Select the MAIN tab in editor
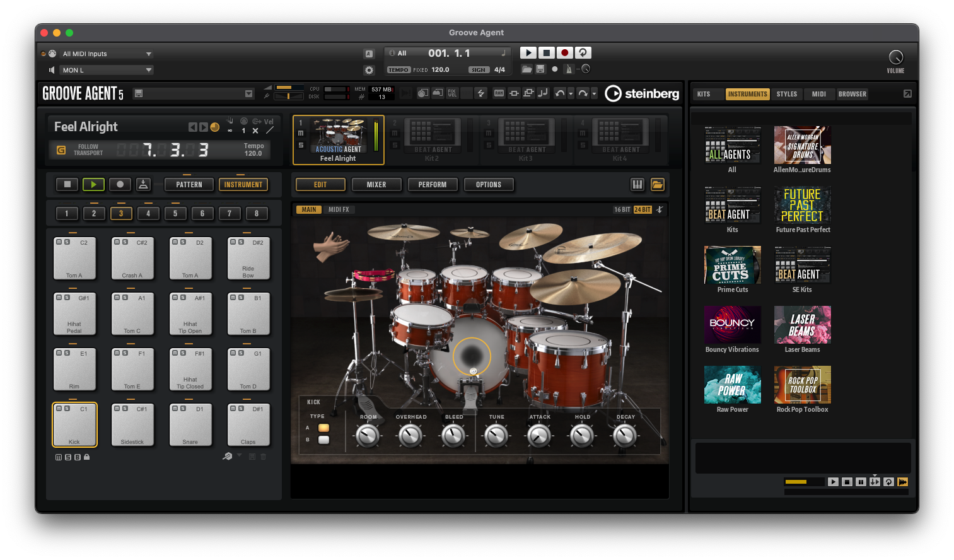This screenshot has height=560, width=954. tap(309, 209)
